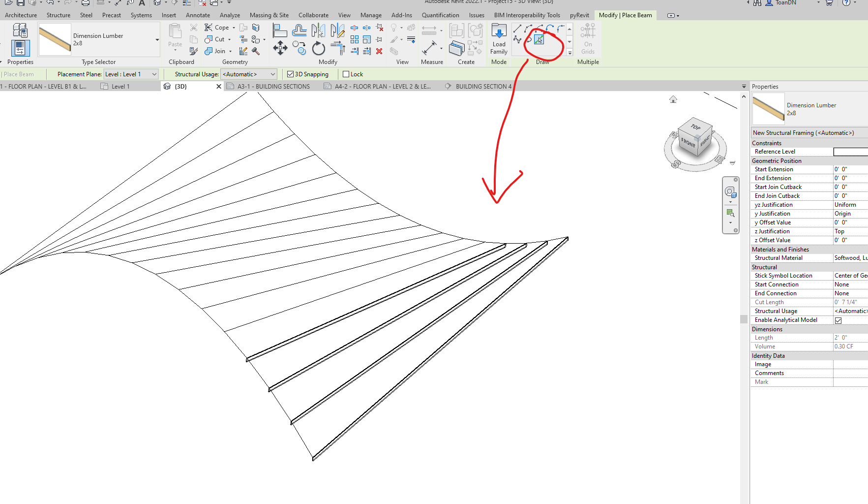This screenshot has height=504, width=868.
Task: Select the Rotate tool
Action: (x=319, y=48)
